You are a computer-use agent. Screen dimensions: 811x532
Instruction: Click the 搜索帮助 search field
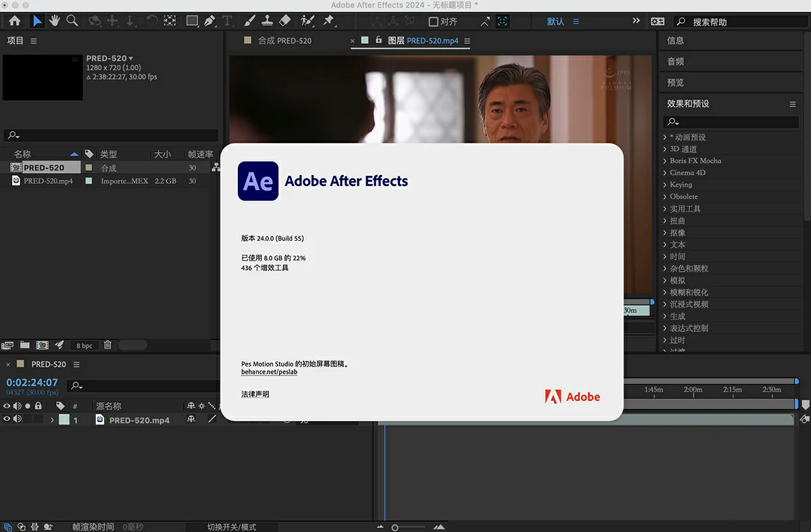(739, 22)
